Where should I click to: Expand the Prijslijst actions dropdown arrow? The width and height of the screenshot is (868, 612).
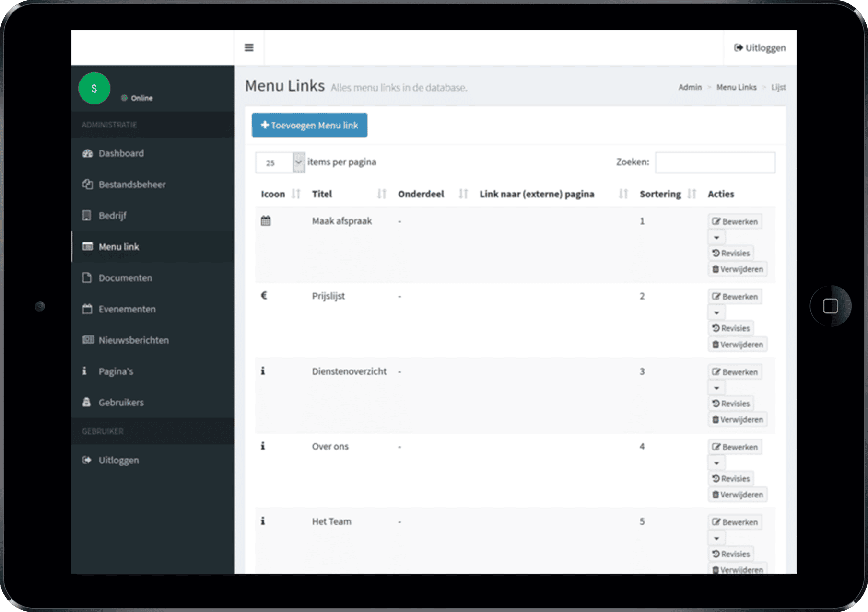tap(716, 313)
